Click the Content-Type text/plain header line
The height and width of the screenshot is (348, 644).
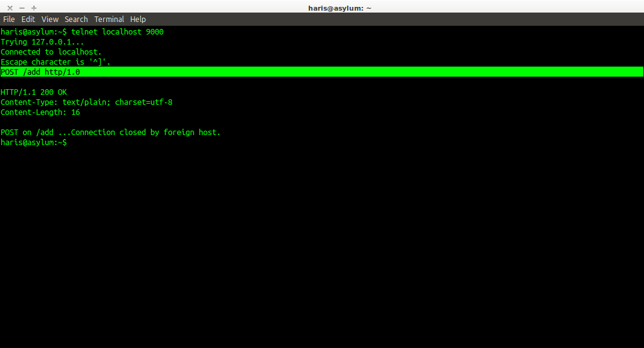coord(86,102)
